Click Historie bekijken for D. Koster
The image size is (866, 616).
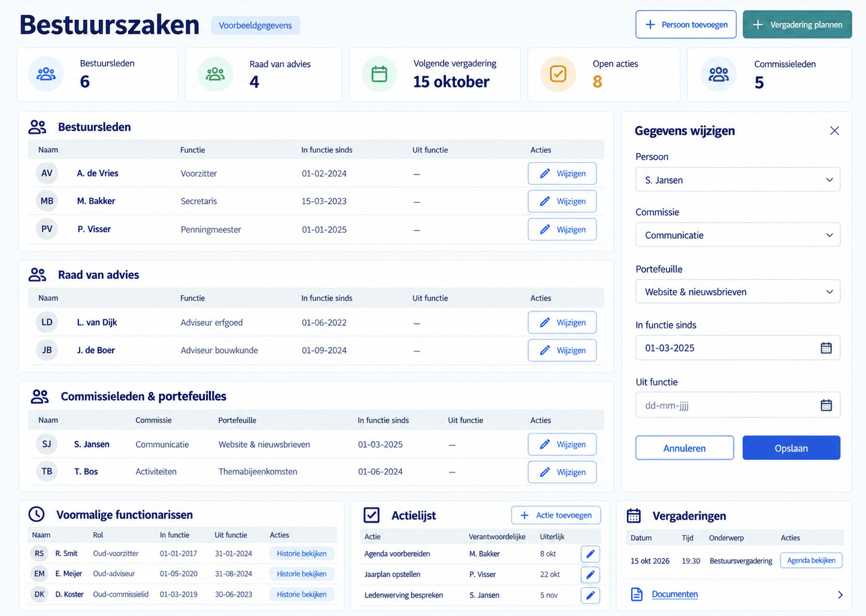302,594
